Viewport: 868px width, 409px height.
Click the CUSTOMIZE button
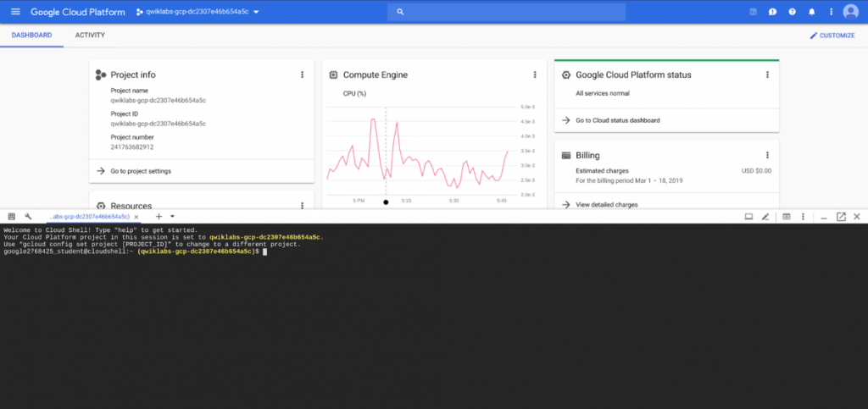click(x=832, y=36)
